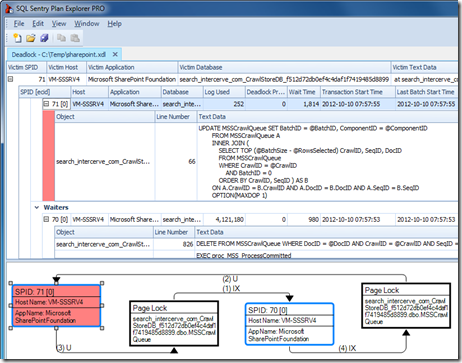This screenshot has height=363, width=462.
Task: Click the Deadlock Pr... column header
Action: (x=266, y=92)
